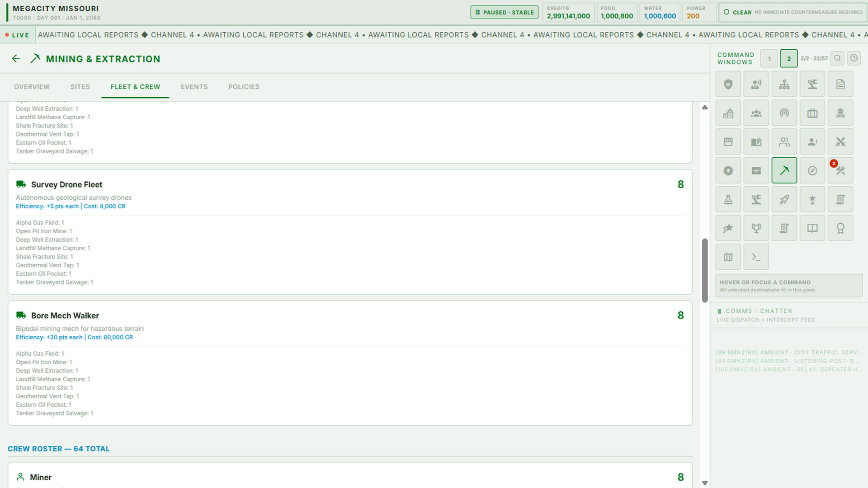Open the org-chart hierarchy command window
Viewport: 868px width, 488px height.
click(x=784, y=84)
